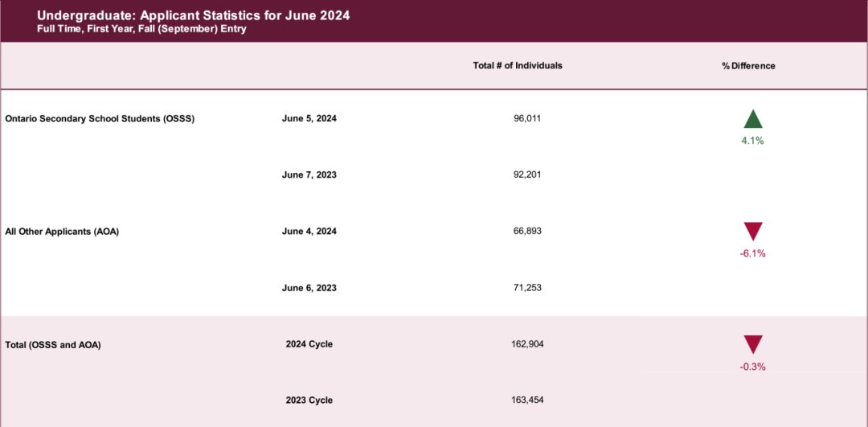Image resolution: width=868 pixels, height=427 pixels.
Task: Click the red down triangle for AOA
Action: [753, 232]
